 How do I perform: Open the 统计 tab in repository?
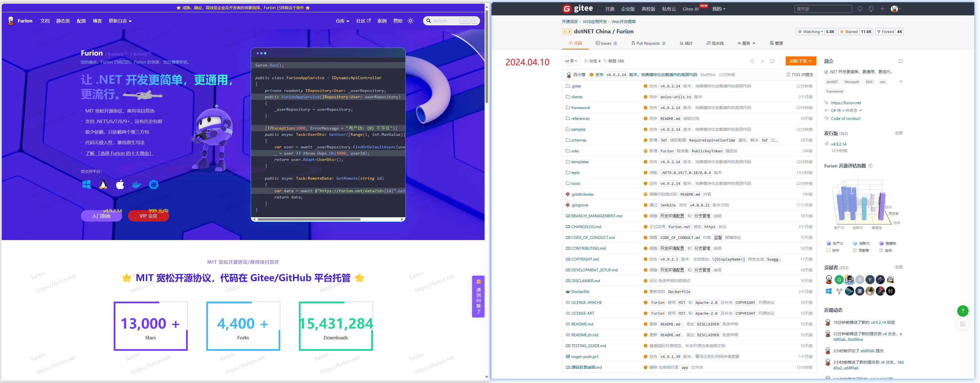[686, 43]
